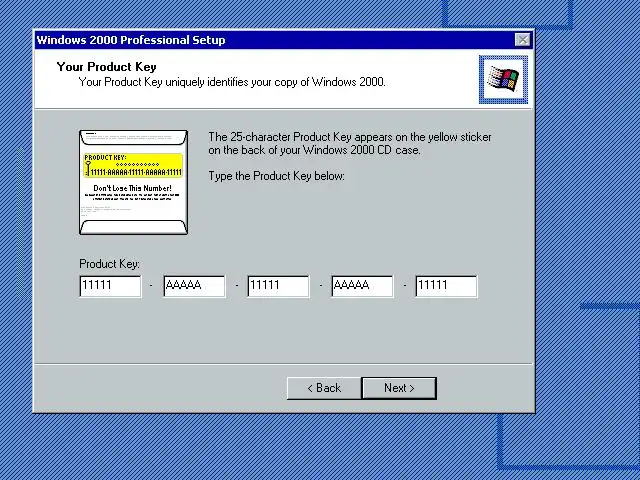Click into the fifth product key field
Viewport: 640px width, 480px height.
[x=446, y=286]
